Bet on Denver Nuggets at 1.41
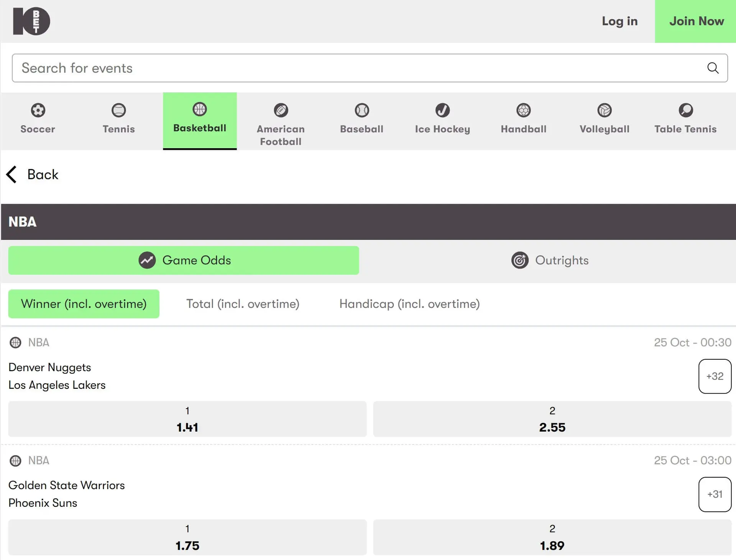Viewport: 736px width, 560px height. 187,419
